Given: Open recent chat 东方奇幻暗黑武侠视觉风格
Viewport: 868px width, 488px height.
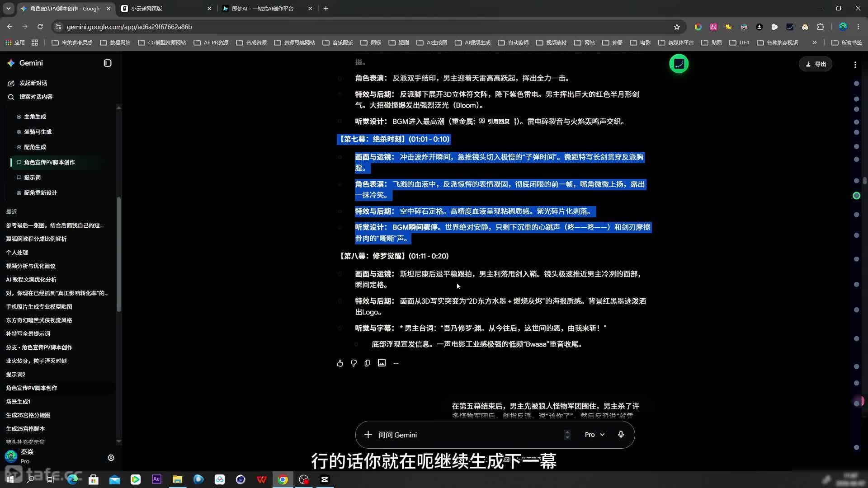Looking at the screenshot, I should point(39,320).
